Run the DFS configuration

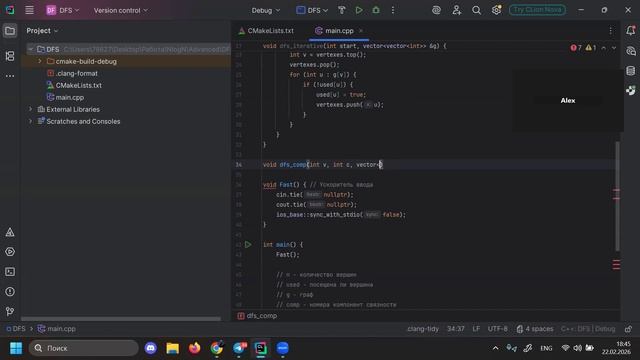pos(359,10)
